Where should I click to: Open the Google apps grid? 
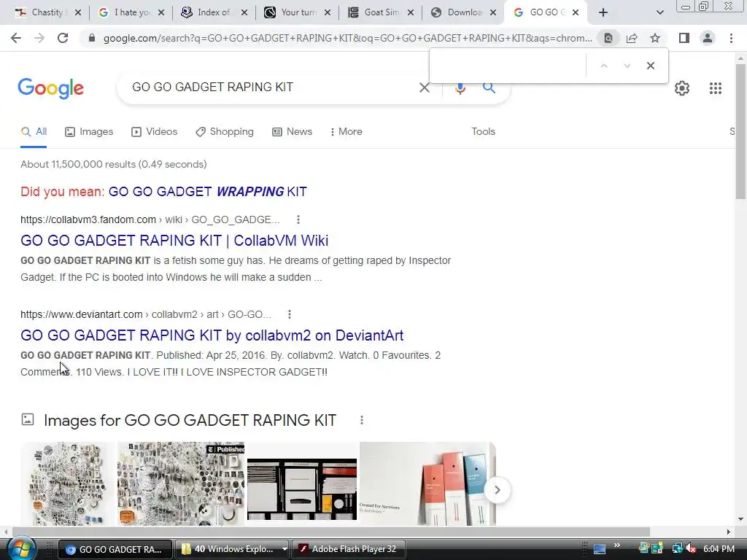[x=715, y=88]
